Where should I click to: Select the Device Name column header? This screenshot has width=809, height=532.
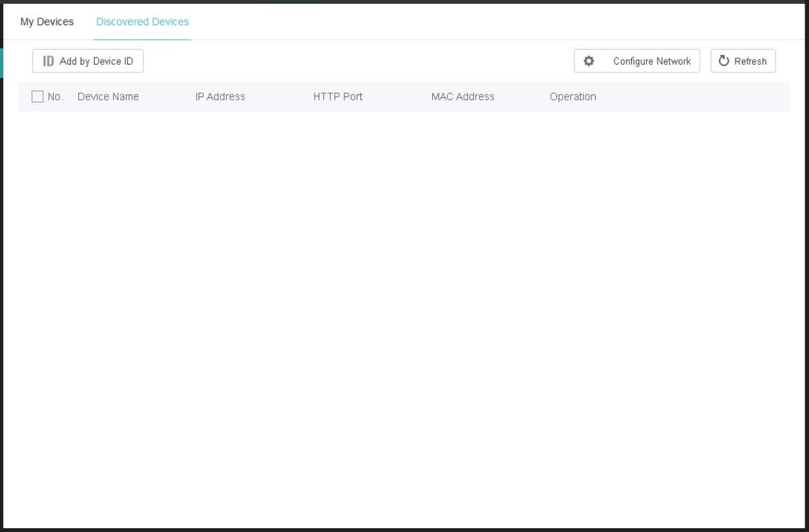(x=107, y=96)
